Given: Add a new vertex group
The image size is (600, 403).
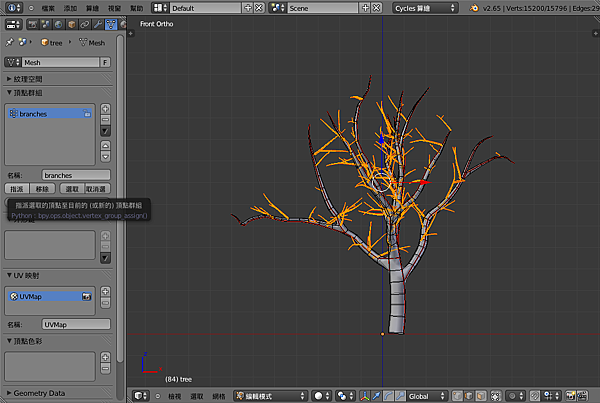Looking at the screenshot, I should pyautogui.click(x=106, y=109).
